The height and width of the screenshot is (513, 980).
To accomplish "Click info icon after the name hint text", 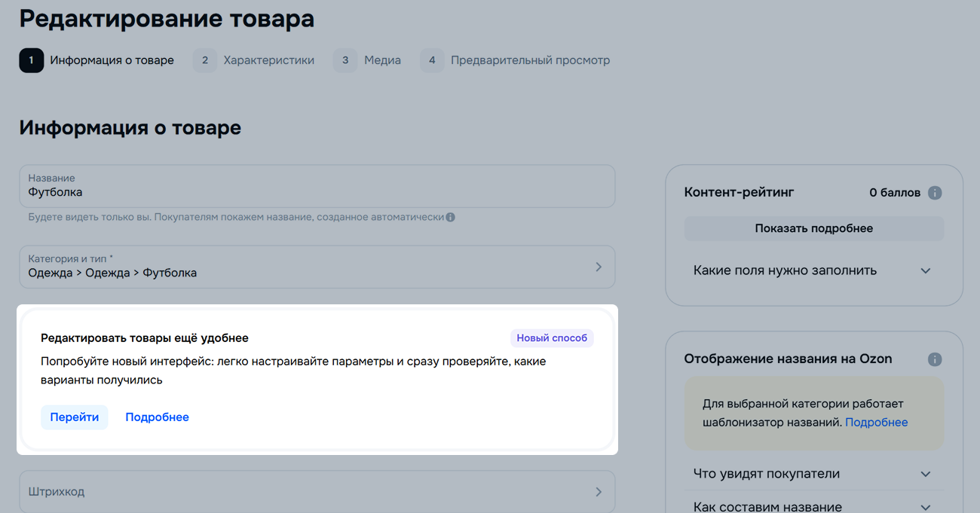I will pyautogui.click(x=450, y=218).
